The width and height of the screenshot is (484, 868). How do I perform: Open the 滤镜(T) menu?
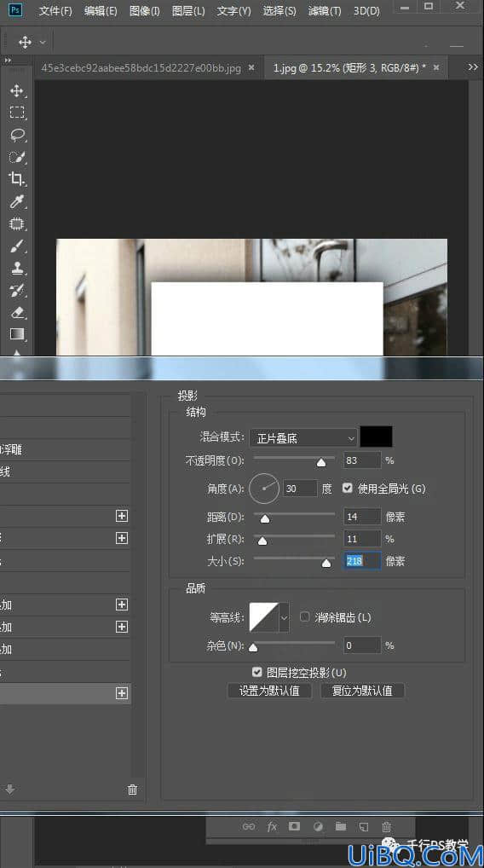click(324, 10)
